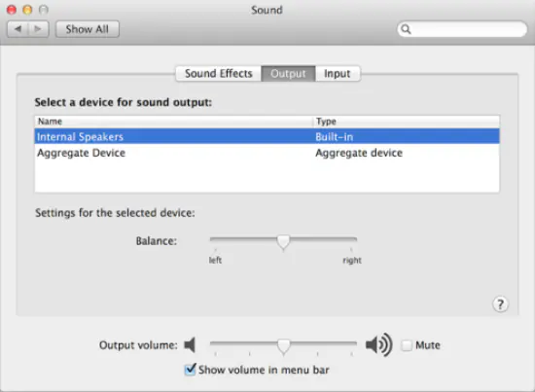Select Aggregate Device in the output list
This screenshot has width=535, height=392.
[x=267, y=153]
